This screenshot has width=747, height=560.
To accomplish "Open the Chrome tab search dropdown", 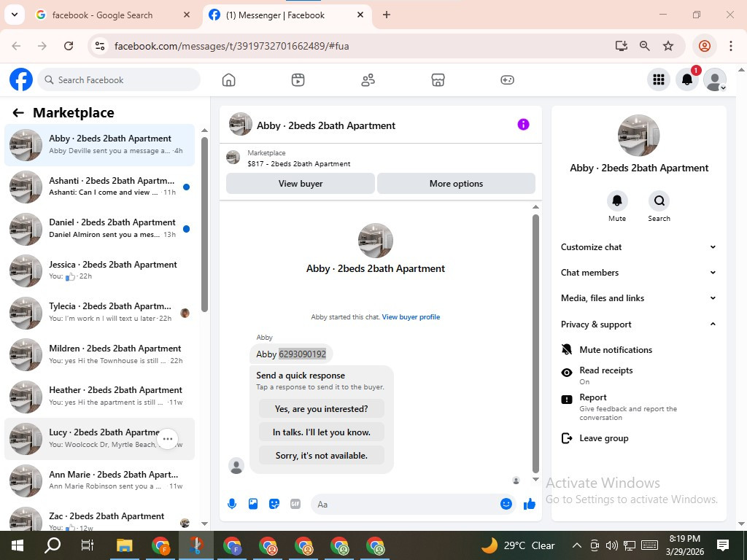I will point(15,15).
